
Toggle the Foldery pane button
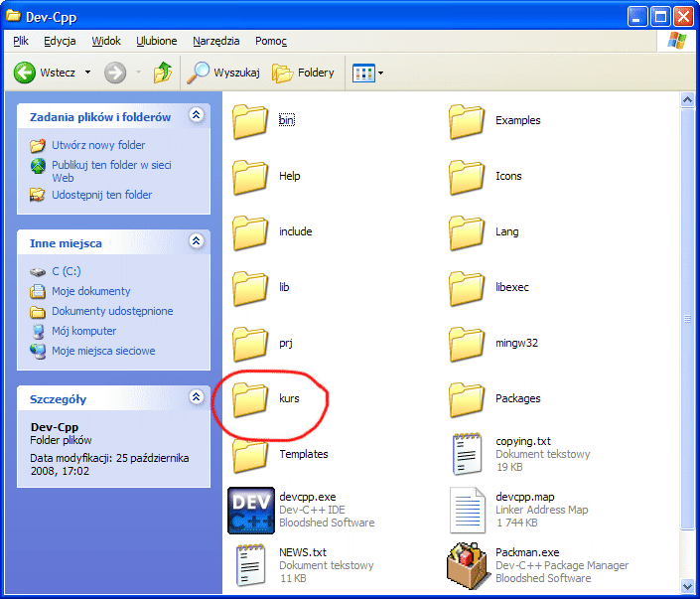point(304,73)
